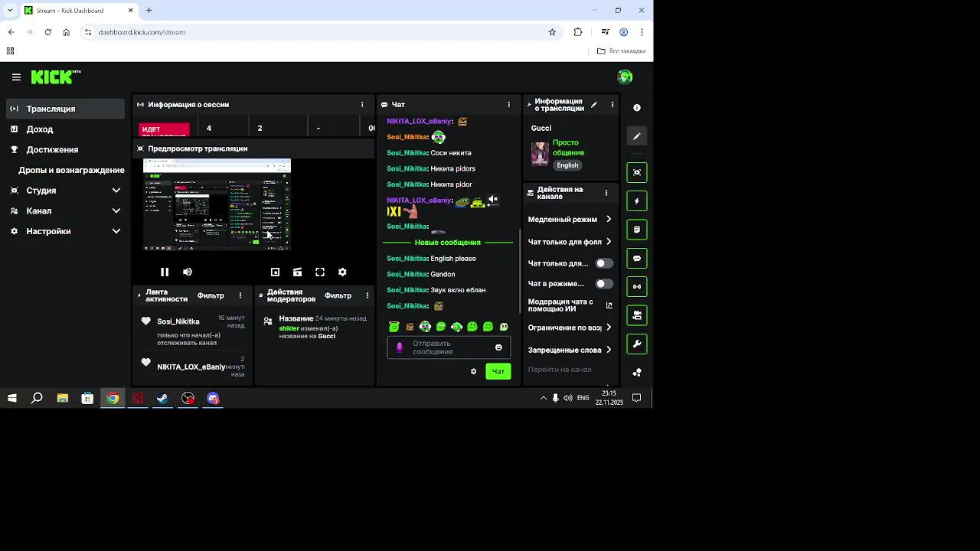This screenshot has width=980, height=551.
Task: Open the moderator actions Фильтр
Action: 338,295
